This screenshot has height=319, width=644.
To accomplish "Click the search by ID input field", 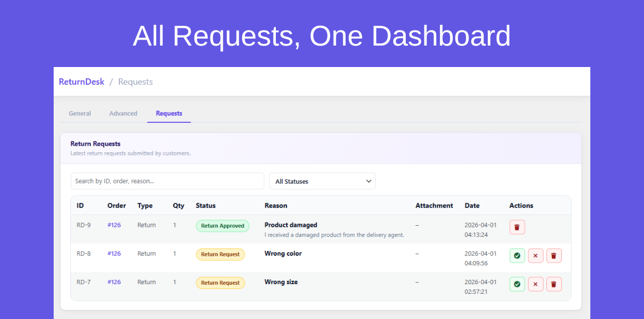I will (167, 181).
